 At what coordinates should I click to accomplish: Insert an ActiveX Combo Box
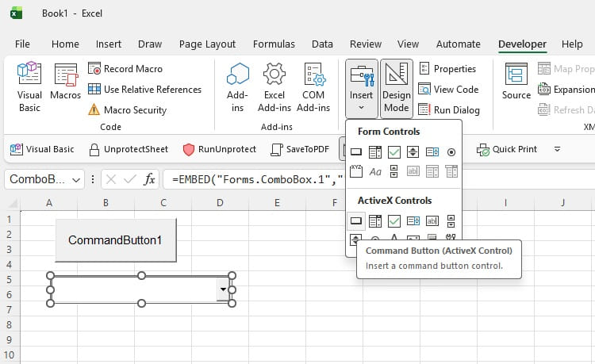click(375, 220)
